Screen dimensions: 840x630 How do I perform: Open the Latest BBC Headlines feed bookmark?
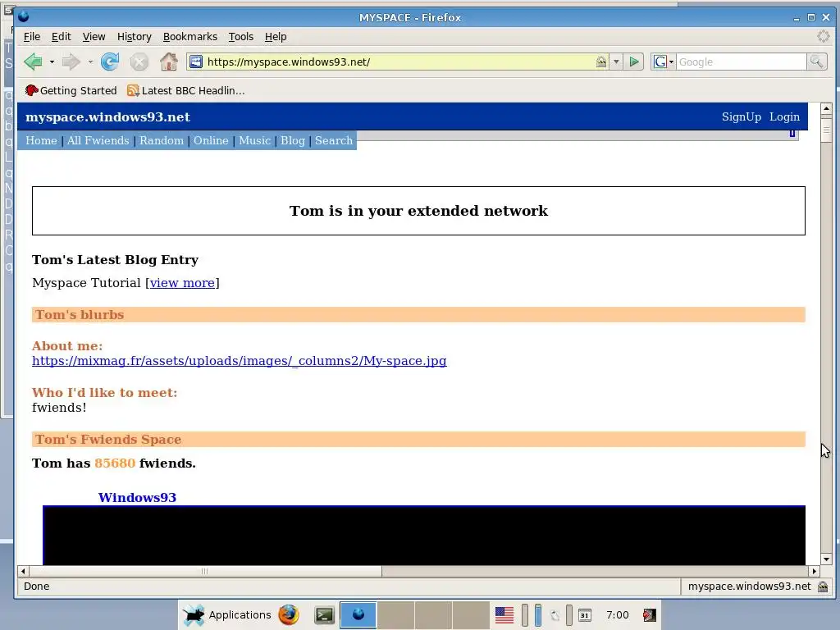coord(186,90)
